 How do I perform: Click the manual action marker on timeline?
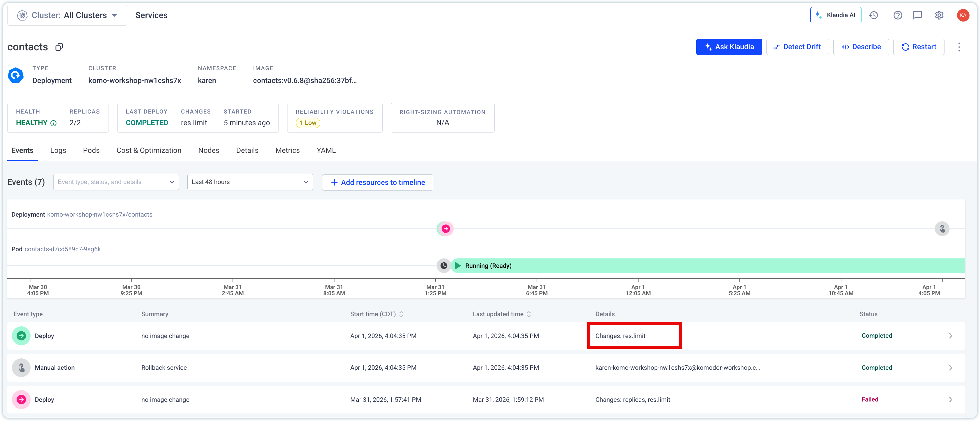coord(942,229)
